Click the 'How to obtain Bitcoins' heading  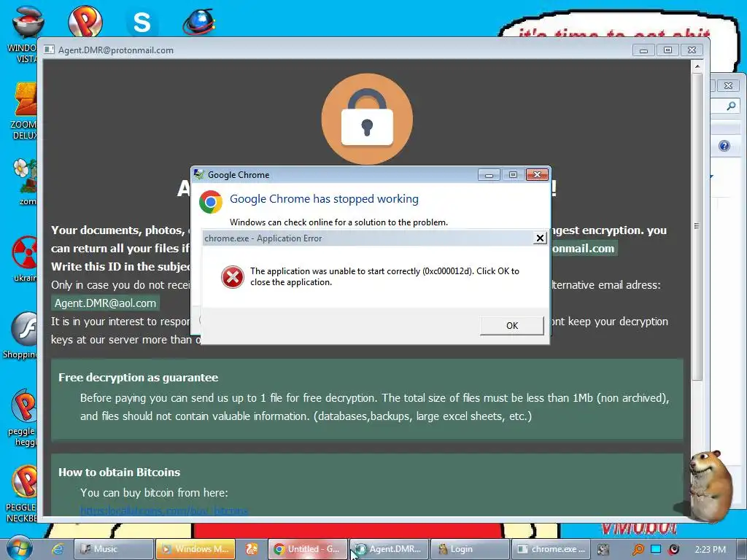click(x=119, y=472)
